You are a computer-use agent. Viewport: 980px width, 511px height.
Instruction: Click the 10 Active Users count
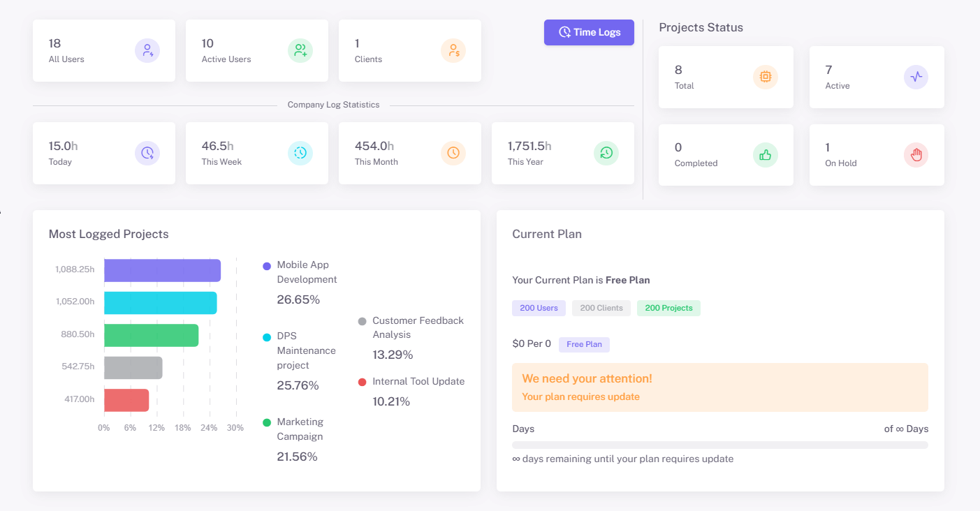pyautogui.click(x=207, y=43)
